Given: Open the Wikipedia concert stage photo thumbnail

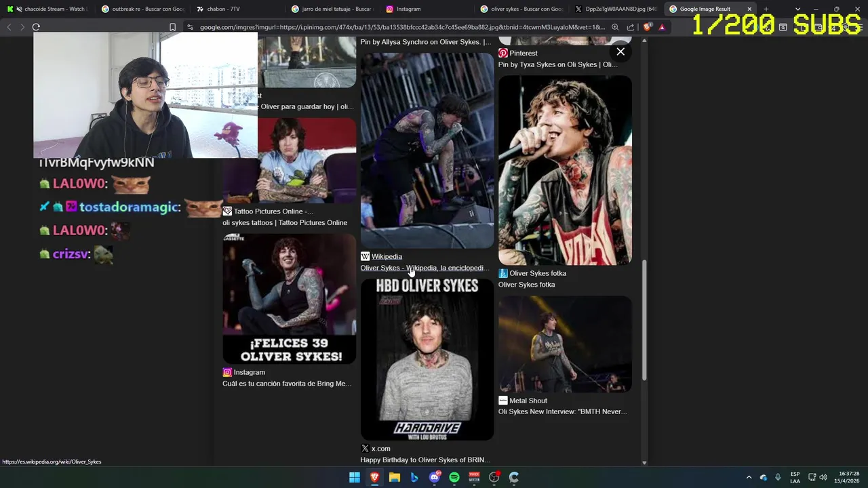Looking at the screenshot, I should [x=427, y=150].
